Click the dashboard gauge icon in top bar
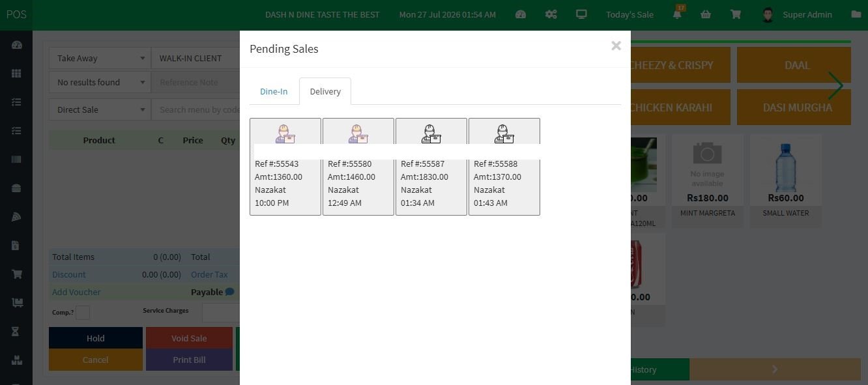This screenshot has width=868, height=385. (521, 14)
